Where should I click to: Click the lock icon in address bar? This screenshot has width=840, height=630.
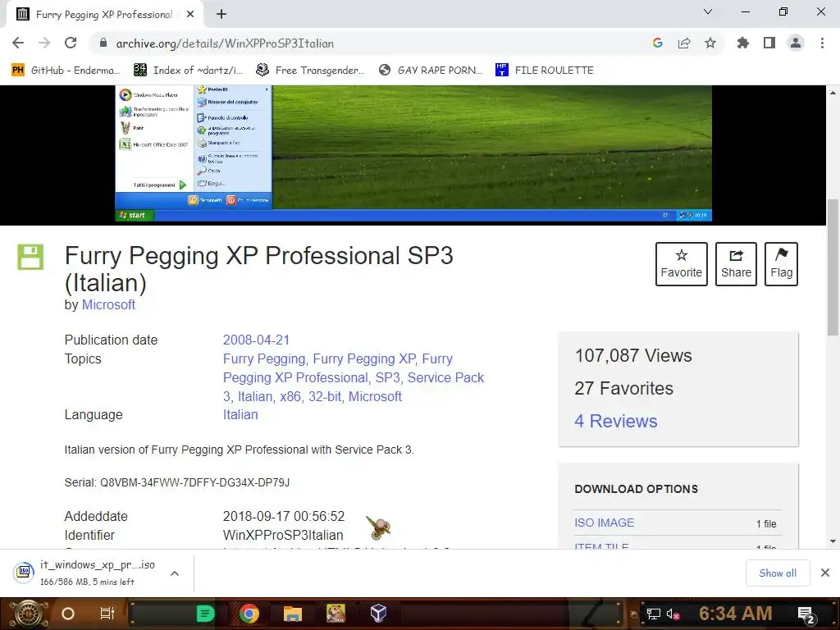click(103, 43)
